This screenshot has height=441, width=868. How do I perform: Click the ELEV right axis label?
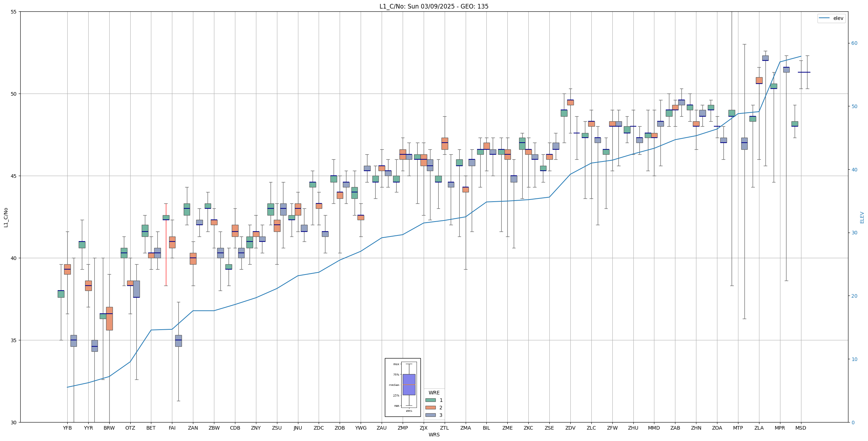[x=862, y=217]
